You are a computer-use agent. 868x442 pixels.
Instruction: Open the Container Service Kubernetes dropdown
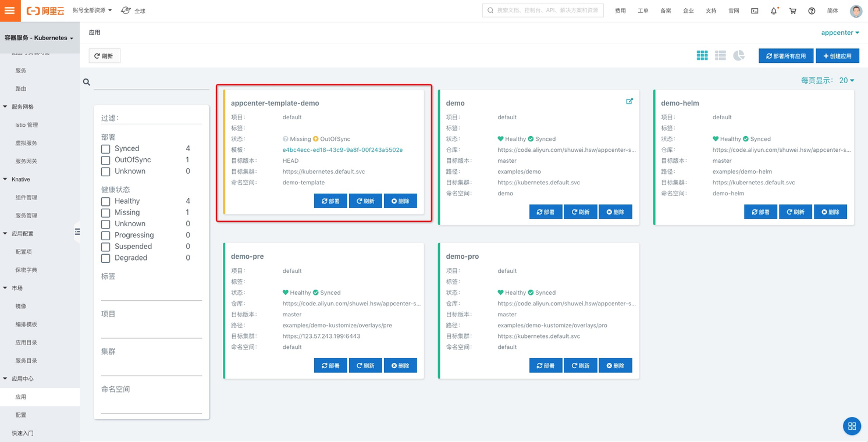pyautogui.click(x=39, y=38)
